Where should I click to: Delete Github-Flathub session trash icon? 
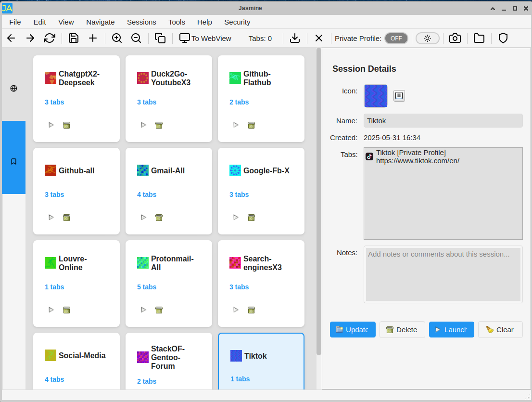(x=251, y=125)
